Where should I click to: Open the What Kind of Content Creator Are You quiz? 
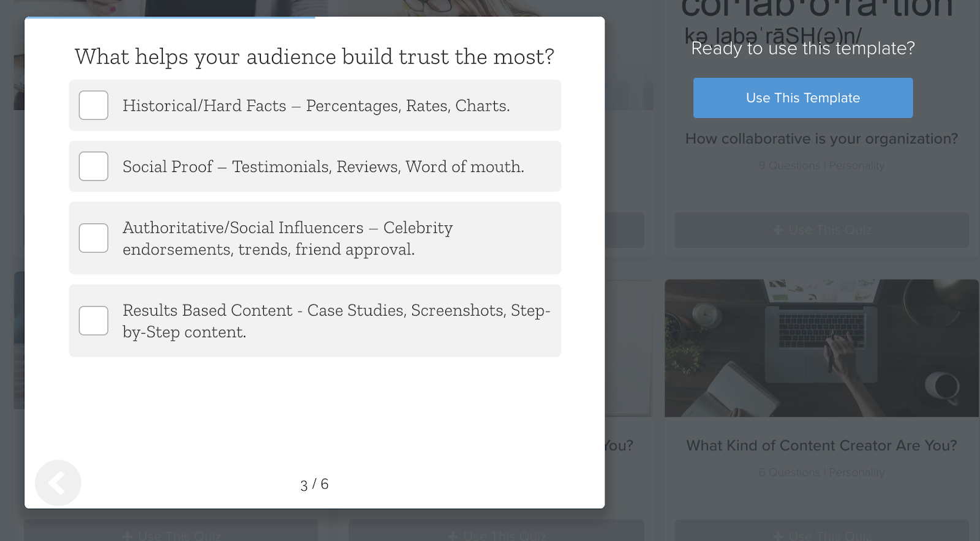point(821,446)
